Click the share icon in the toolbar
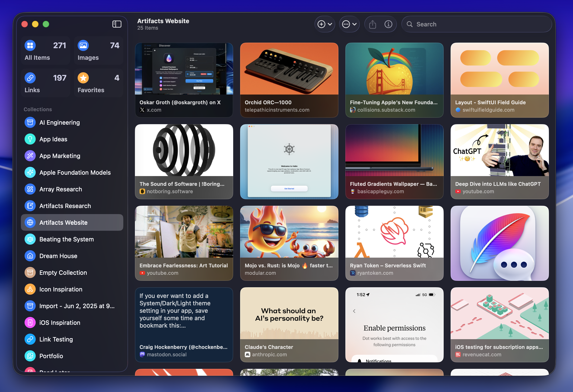The height and width of the screenshot is (392, 573). click(372, 24)
